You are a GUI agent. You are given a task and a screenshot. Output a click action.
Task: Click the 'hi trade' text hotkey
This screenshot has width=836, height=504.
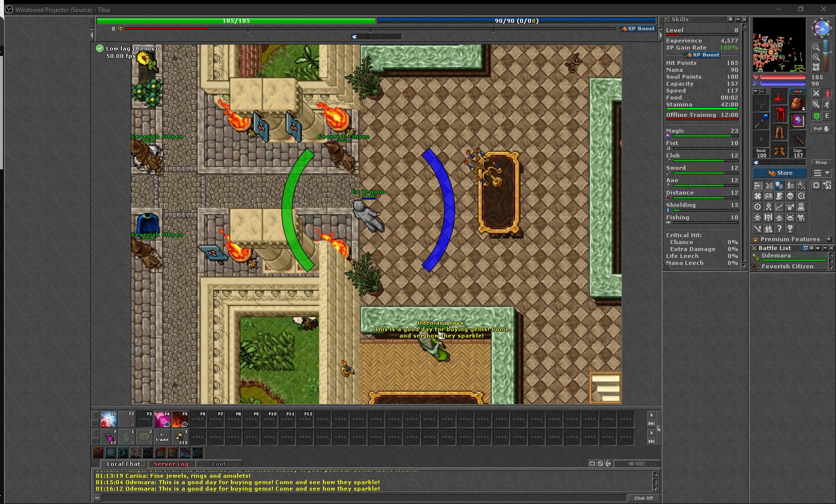[162, 437]
